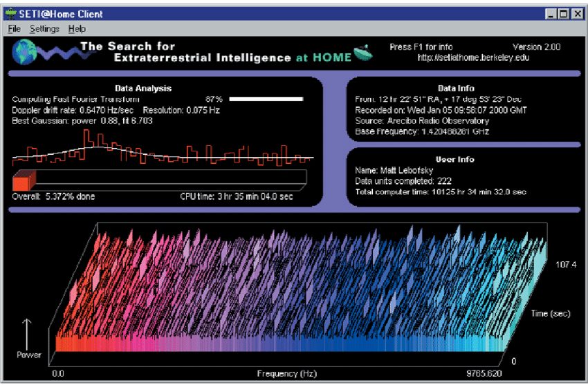588x385 pixels.
Task: Click the '0.0' frequency axis value
Action: (57, 373)
